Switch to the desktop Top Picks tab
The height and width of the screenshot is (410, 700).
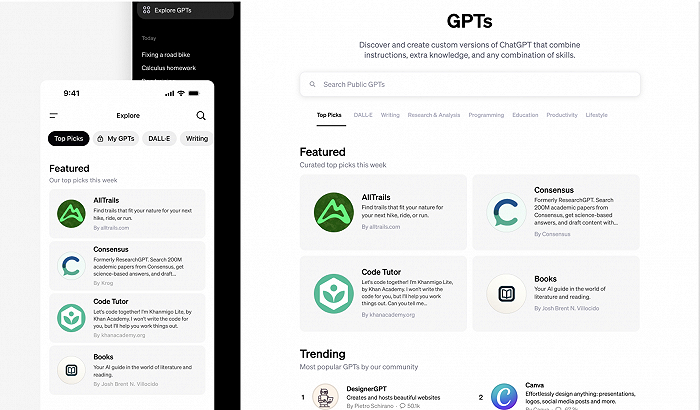pyautogui.click(x=329, y=115)
